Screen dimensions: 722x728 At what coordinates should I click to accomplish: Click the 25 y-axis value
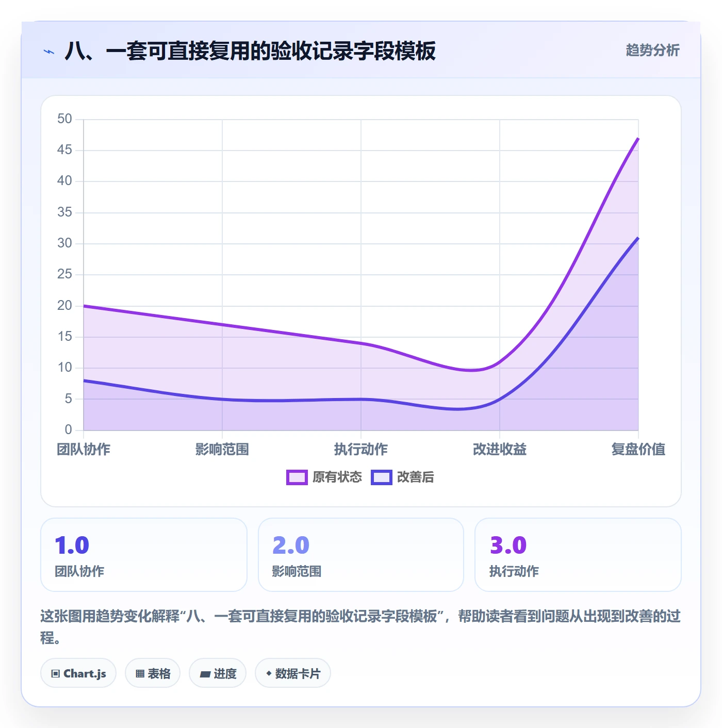pos(64,274)
